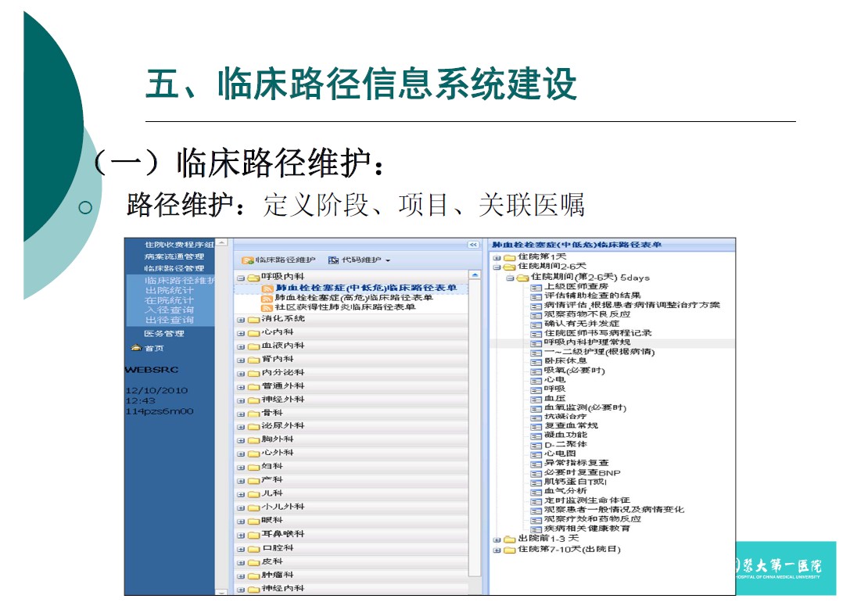Click the 血气分析 item icon
Viewport: 868px width, 613px height.
(536, 491)
